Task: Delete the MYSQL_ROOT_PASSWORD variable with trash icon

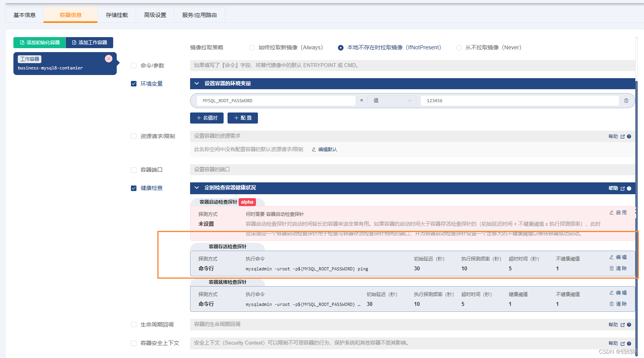Action: click(626, 101)
